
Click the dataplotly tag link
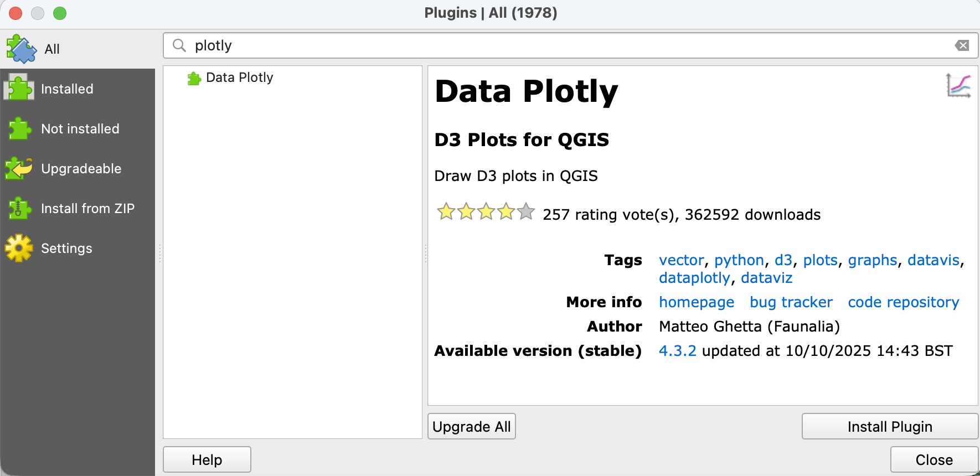tap(694, 278)
